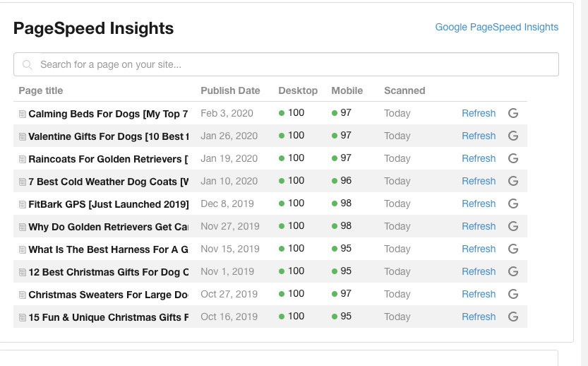Open the What Is The Best Harness title

coord(109,249)
